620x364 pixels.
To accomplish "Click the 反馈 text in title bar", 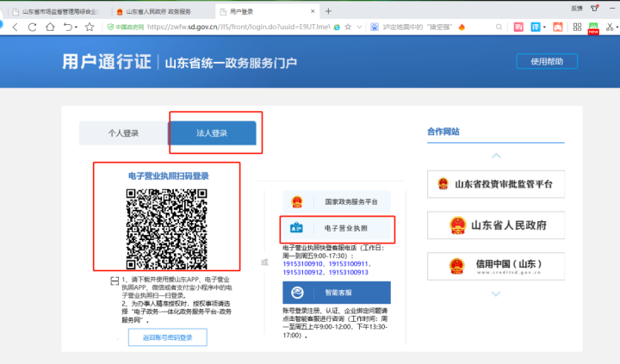I will click(x=576, y=9).
